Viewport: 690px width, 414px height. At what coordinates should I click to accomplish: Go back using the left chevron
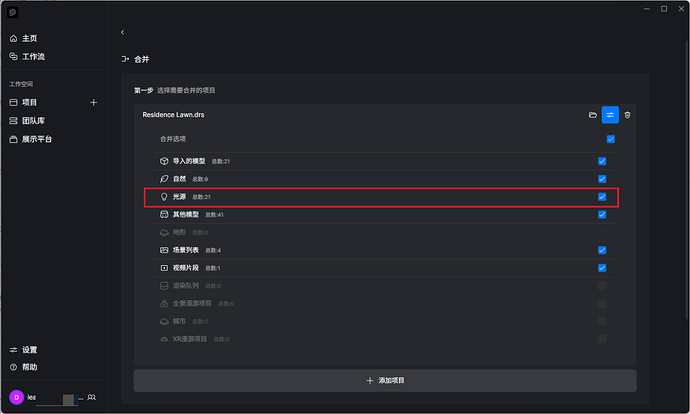[x=122, y=33]
